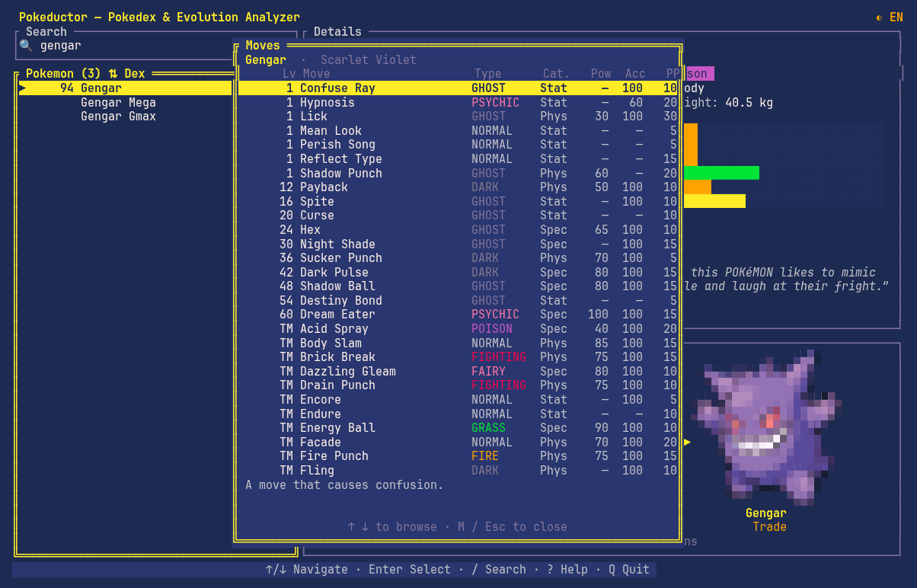Click the yellow stat bar

(x=714, y=201)
